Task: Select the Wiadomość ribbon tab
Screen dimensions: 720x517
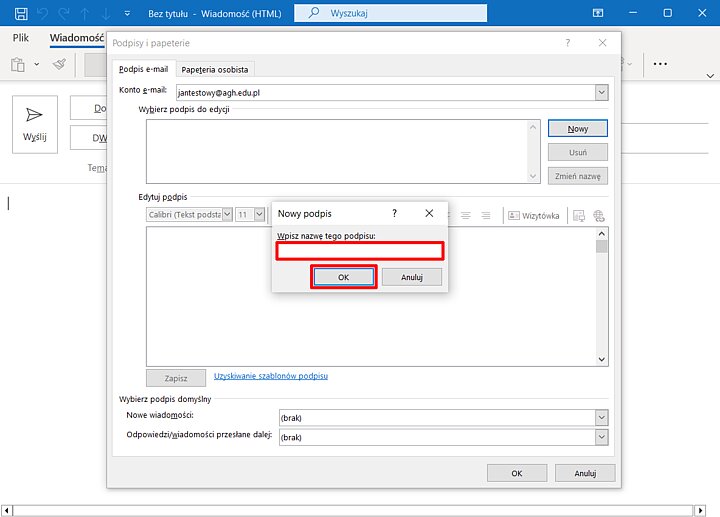Action: pos(77,38)
